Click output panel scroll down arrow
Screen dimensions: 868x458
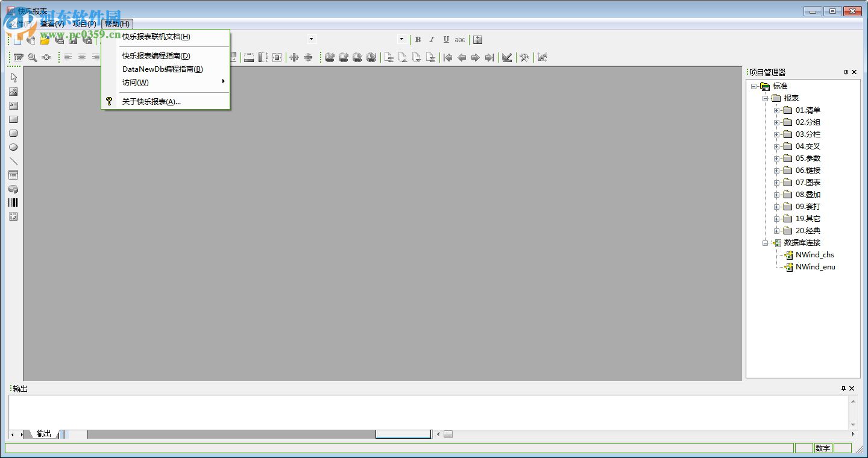[x=852, y=425]
